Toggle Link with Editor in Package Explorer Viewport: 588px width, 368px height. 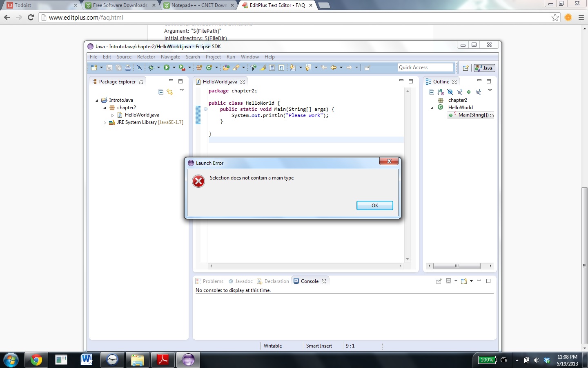[170, 92]
